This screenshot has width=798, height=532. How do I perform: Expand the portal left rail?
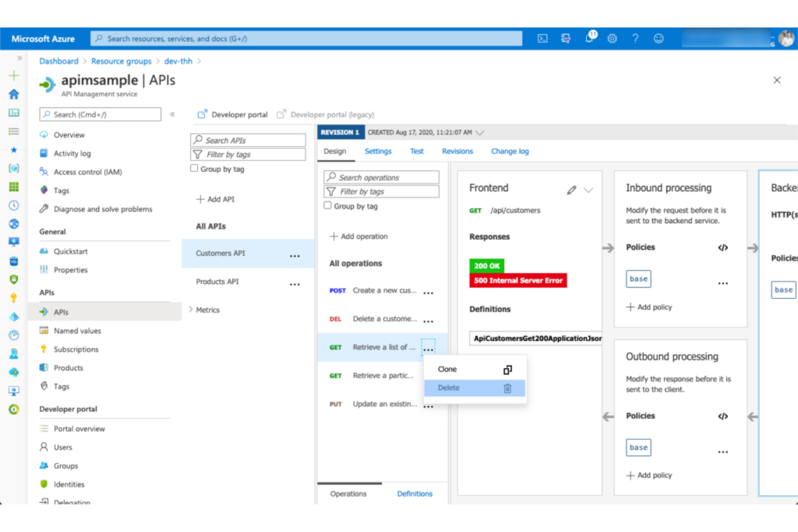pyautogui.click(x=19, y=58)
